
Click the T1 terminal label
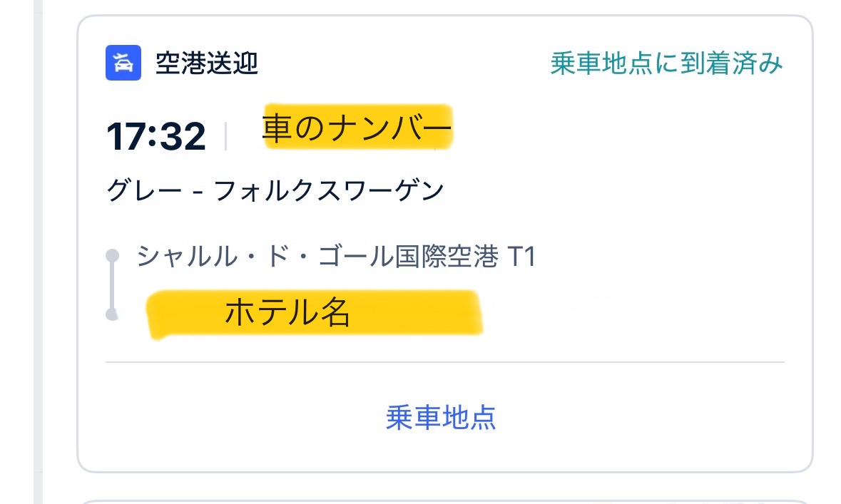point(521,256)
